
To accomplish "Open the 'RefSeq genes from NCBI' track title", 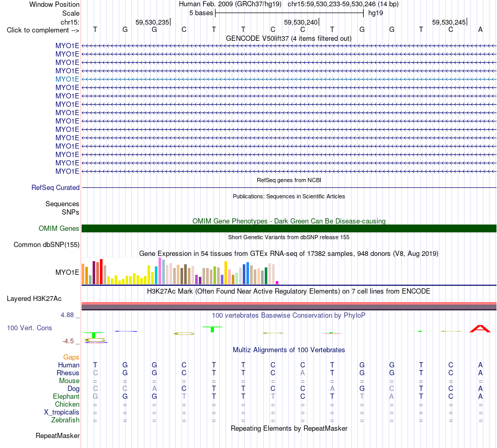I will point(289,180).
